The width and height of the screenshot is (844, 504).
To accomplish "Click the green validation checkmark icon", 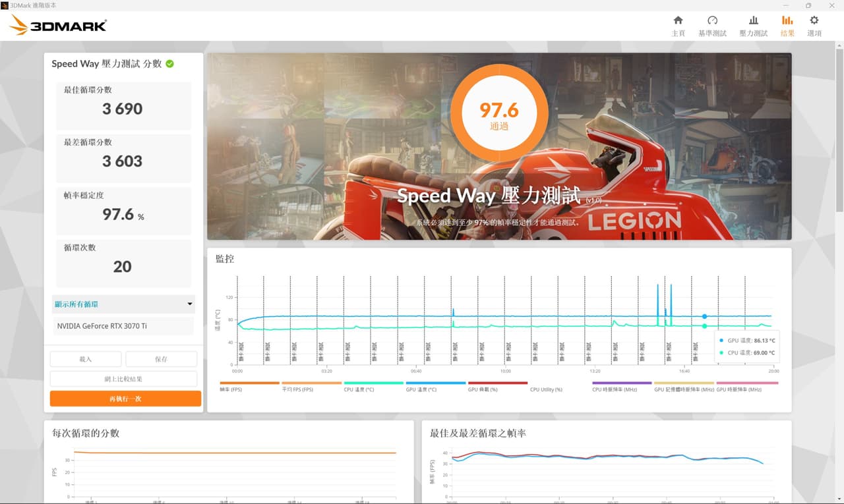I will [170, 64].
